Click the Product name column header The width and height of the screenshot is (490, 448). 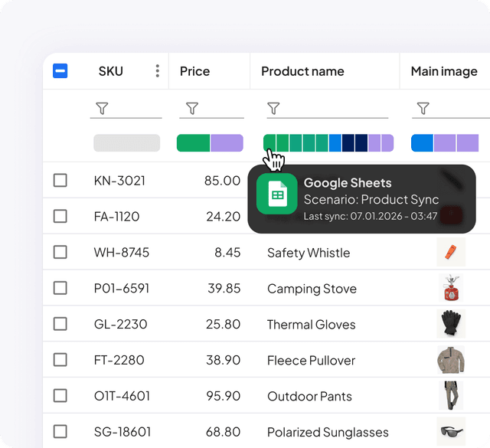point(302,71)
